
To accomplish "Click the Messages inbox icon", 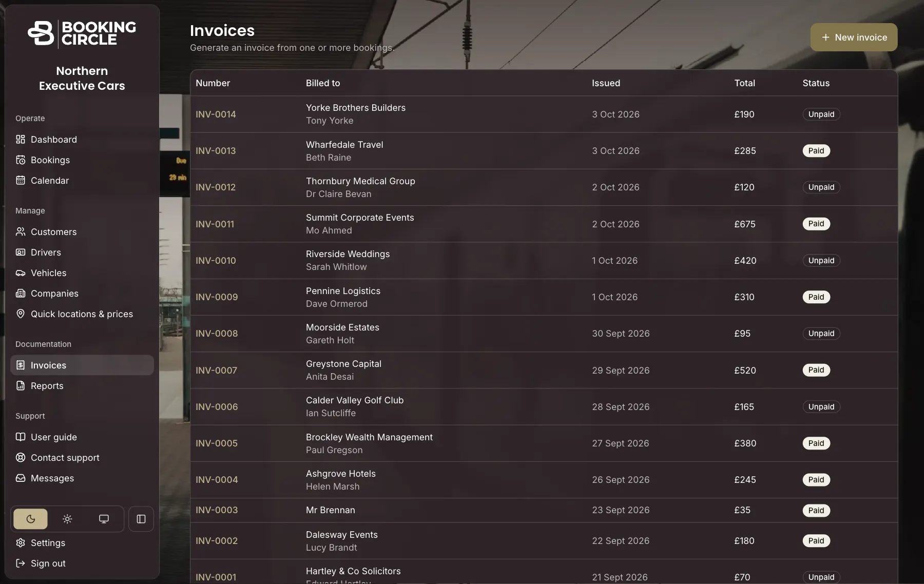I will (21, 478).
